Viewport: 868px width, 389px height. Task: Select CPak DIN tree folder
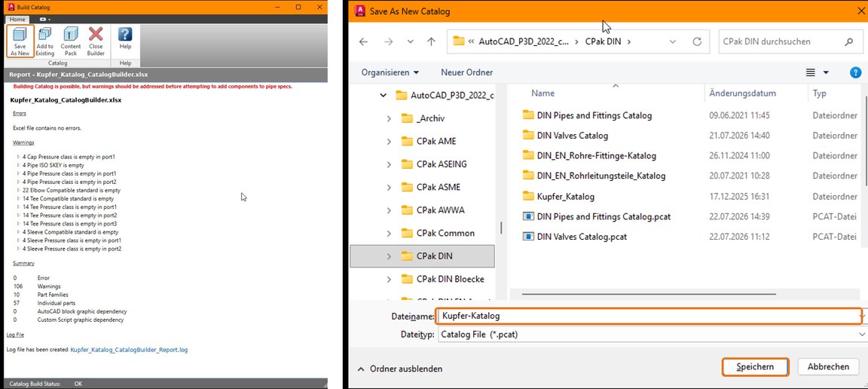point(423,256)
